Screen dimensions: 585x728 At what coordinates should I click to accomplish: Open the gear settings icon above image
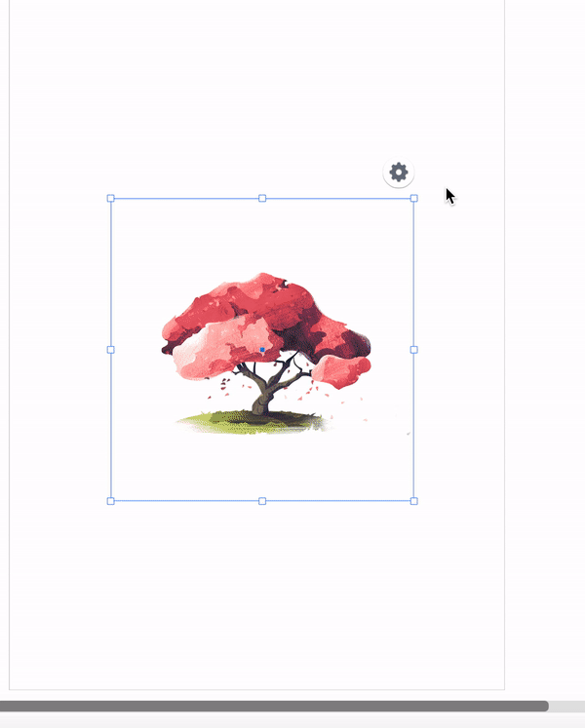[x=398, y=172]
